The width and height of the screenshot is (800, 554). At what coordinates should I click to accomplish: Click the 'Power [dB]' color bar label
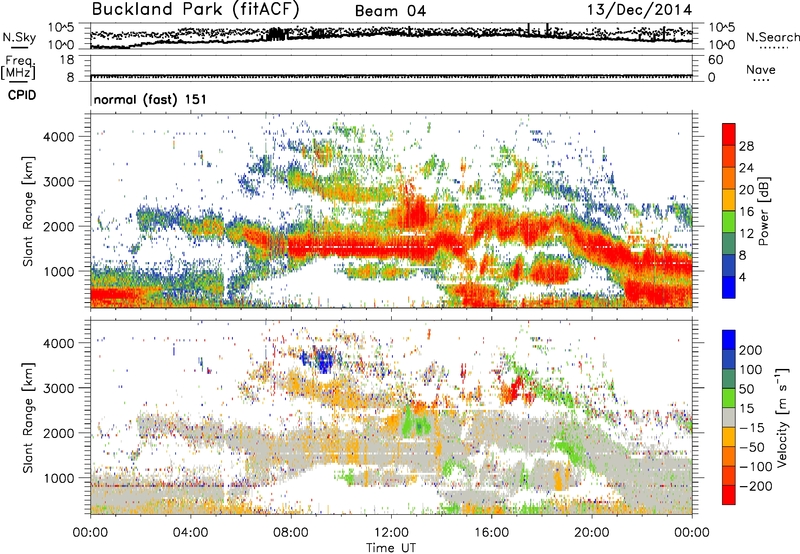pos(763,211)
